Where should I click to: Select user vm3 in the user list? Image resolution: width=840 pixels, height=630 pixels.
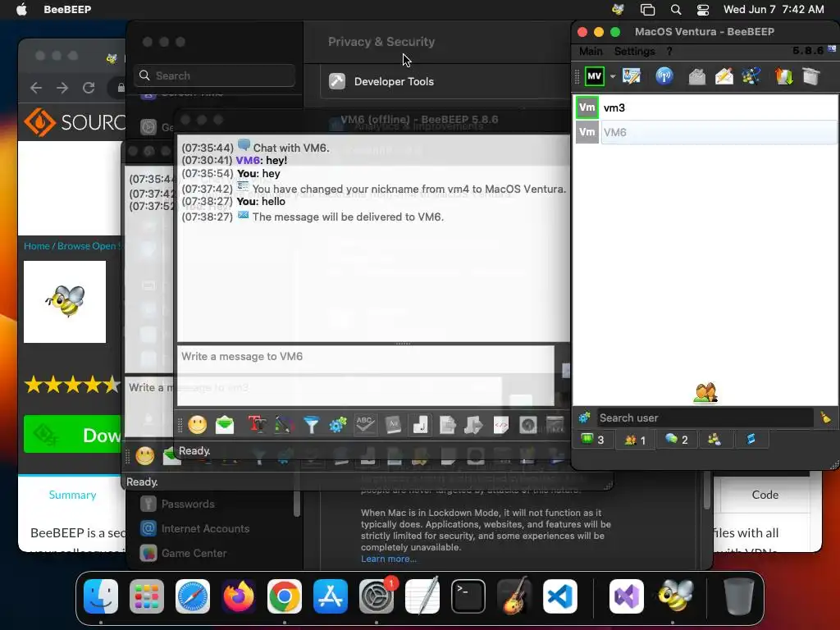[706, 107]
